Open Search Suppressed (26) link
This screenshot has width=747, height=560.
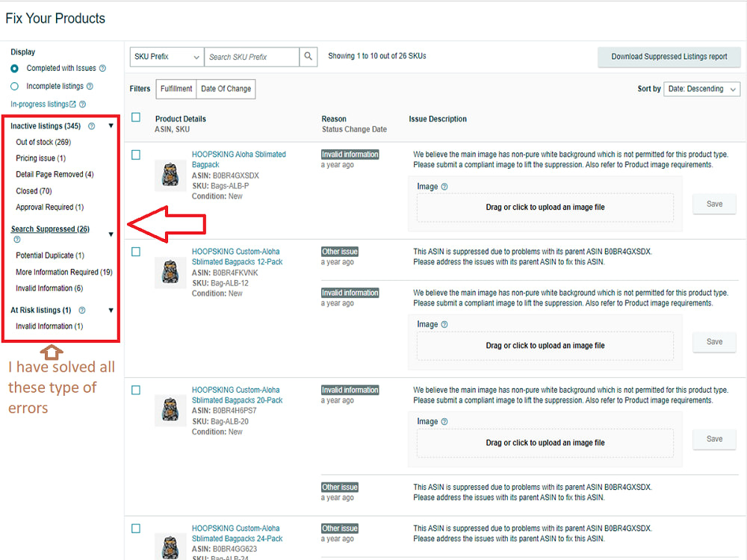pos(50,229)
